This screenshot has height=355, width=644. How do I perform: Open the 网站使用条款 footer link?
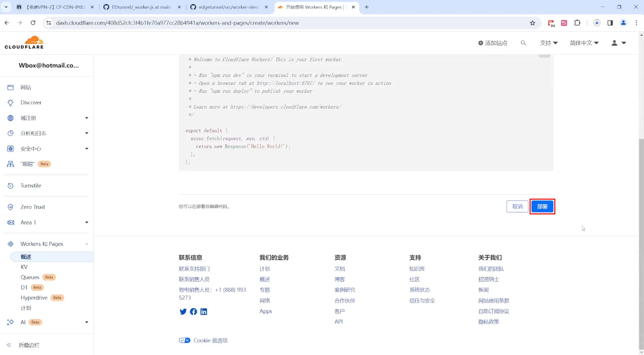tap(494, 301)
